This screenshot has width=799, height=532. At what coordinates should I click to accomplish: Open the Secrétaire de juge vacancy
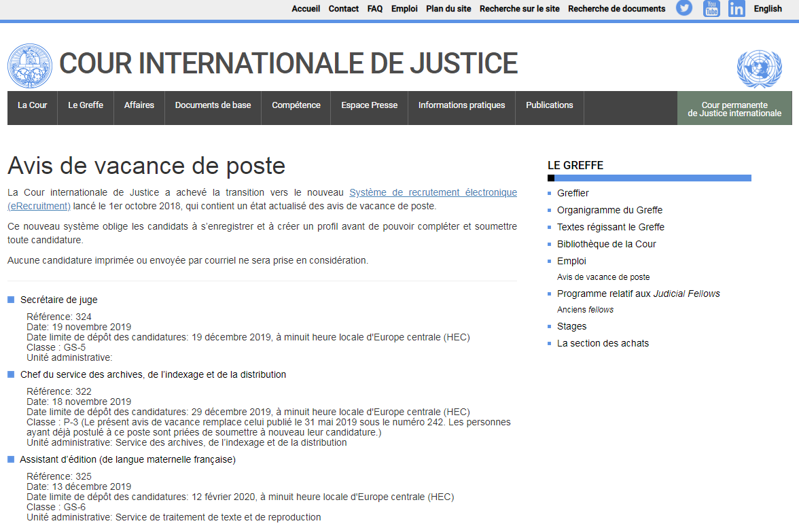(x=58, y=300)
